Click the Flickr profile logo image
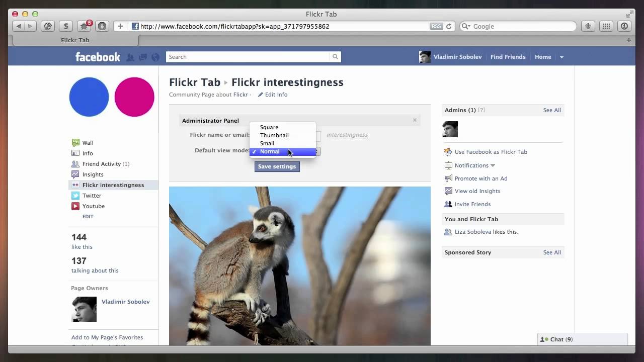The image size is (644, 362). [x=112, y=97]
